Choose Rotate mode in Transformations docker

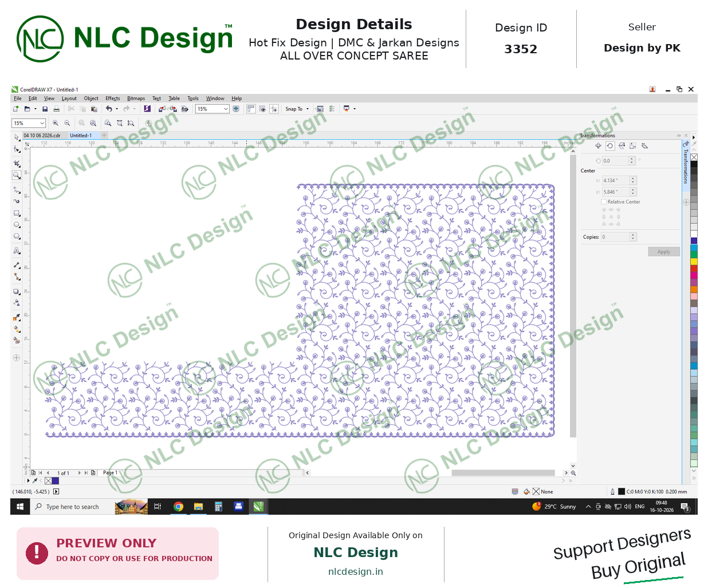pyautogui.click(x=610, y=146)
